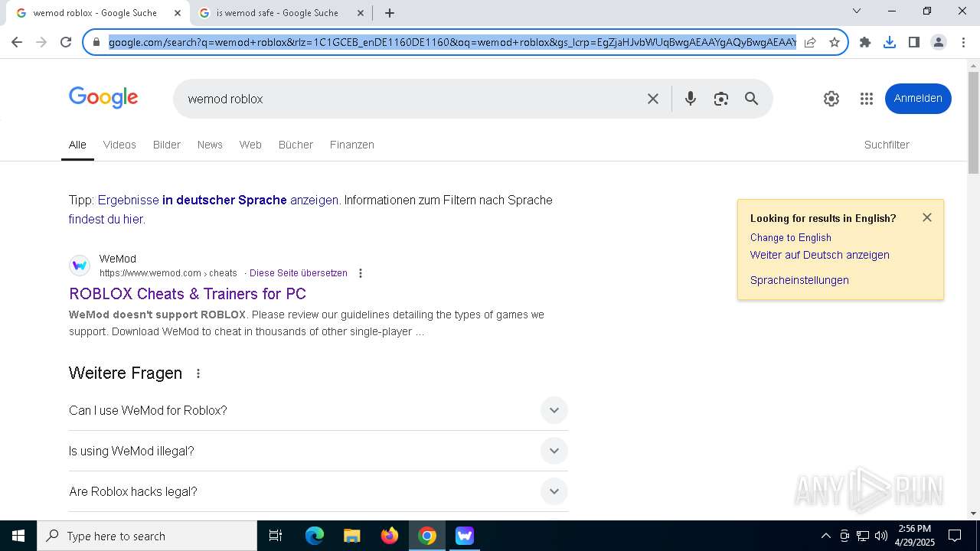
Task: Switch to Web results tab
Action: [250, 145]
